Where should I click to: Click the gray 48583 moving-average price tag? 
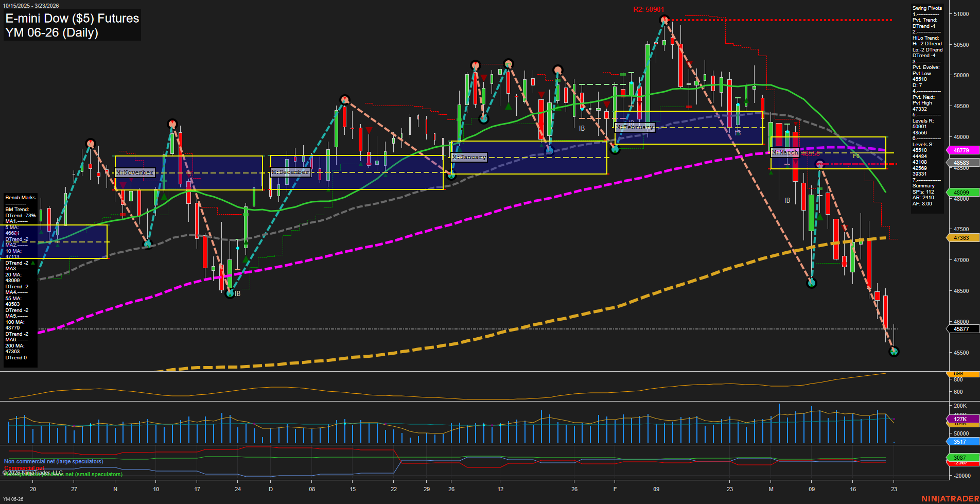[961, 162]
